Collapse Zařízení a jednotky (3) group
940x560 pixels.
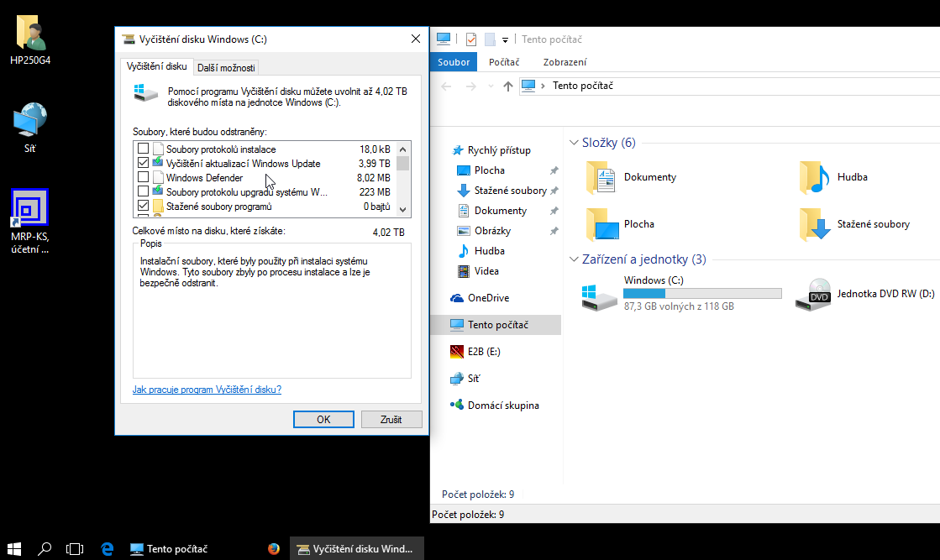(574, 259)
